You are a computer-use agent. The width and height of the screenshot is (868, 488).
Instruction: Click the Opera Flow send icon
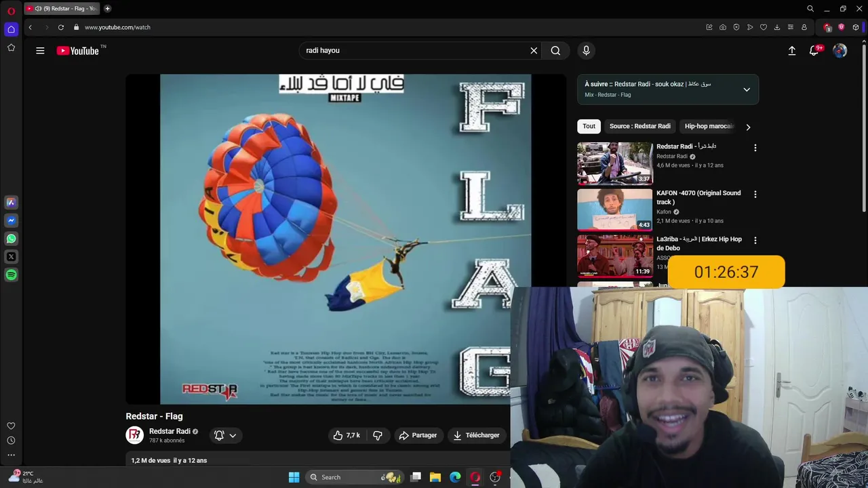coord(750,27)
